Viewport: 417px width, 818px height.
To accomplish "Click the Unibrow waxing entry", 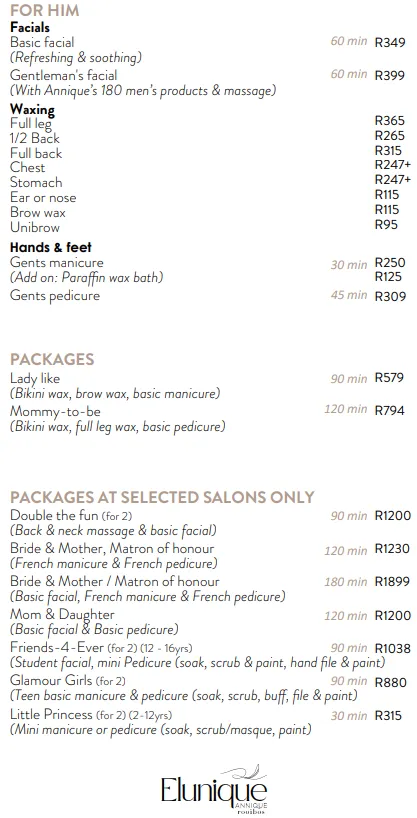I will (35, 227).
